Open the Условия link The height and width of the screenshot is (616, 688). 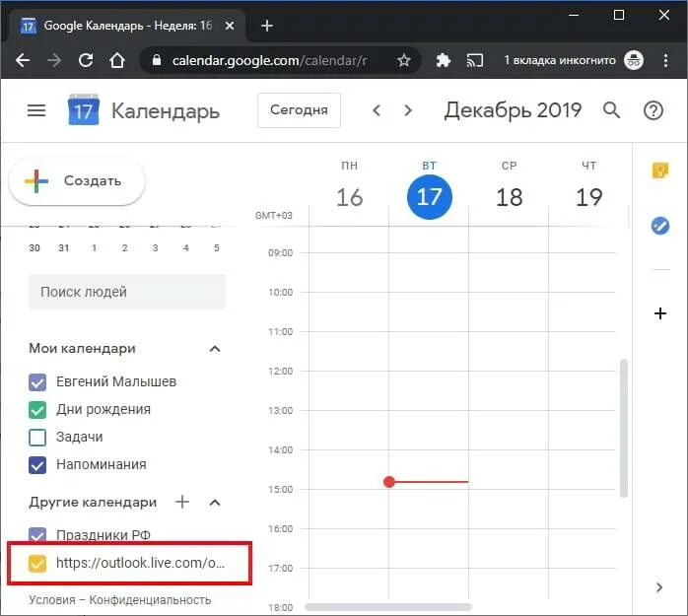[x=52, y=600]
